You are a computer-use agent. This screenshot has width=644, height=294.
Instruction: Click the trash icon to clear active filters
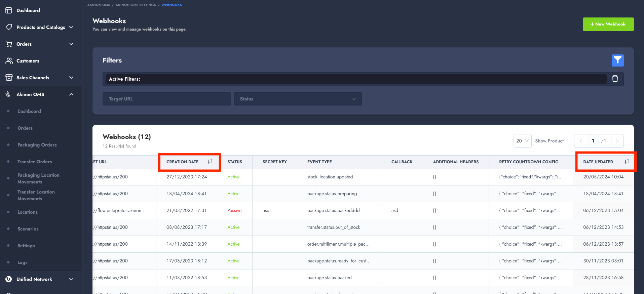coord(615,79)
